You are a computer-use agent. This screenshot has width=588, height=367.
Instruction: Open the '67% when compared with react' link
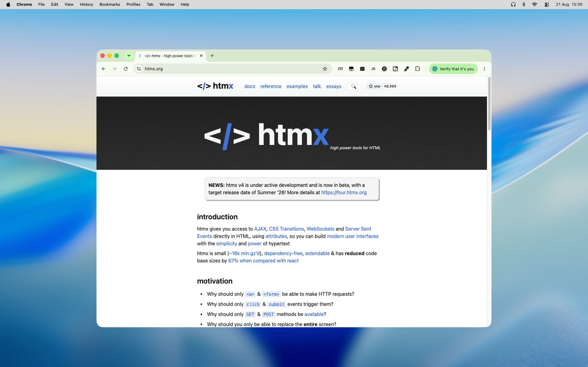pos(263,261)
